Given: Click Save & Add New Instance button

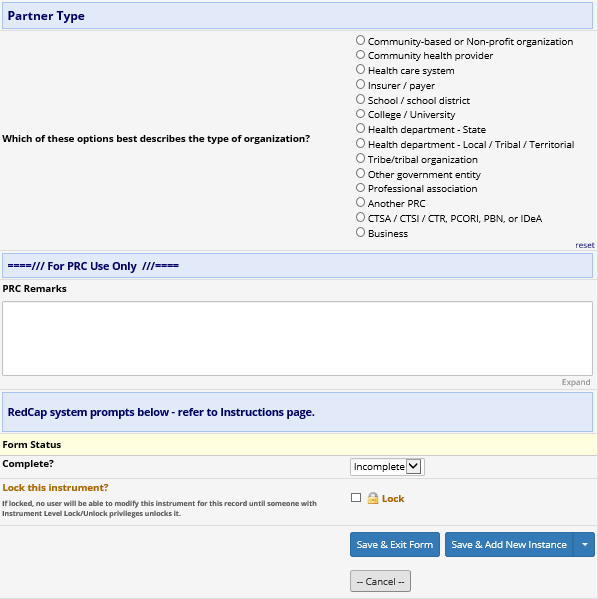Looking at the screenshot, I should [509, 544].
